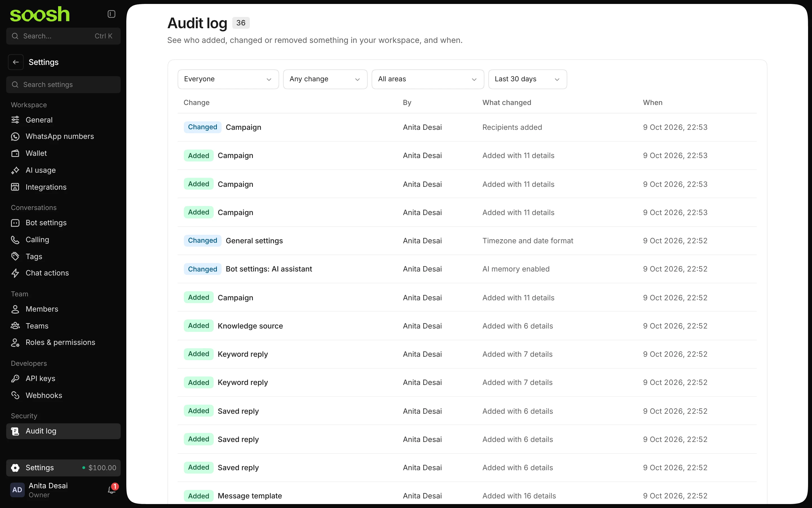Click the When column header
812x508 pixels.
click(653, 102)
